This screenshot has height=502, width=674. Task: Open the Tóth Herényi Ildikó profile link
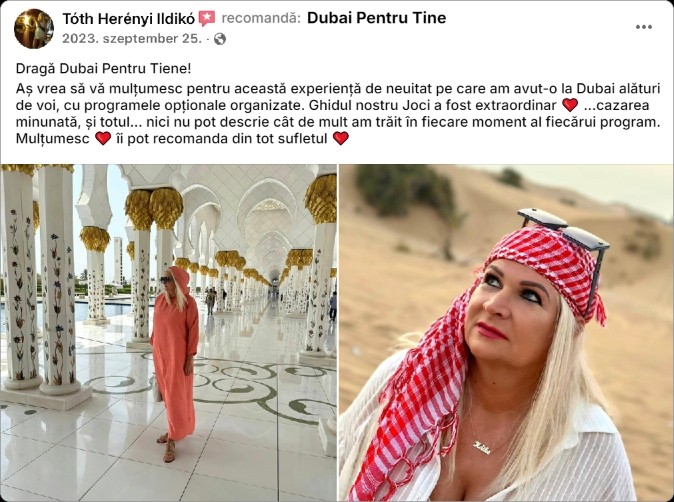(129, 18)
